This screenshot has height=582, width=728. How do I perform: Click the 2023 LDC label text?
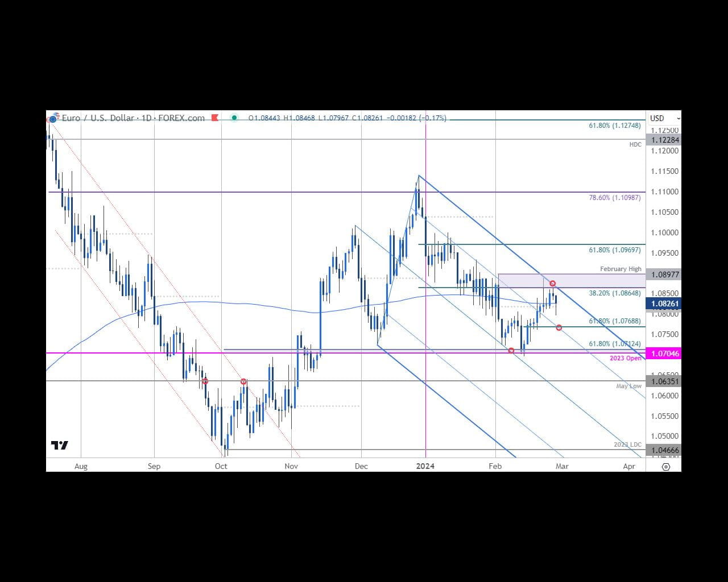pyautogui.click(x=627, y=444)
